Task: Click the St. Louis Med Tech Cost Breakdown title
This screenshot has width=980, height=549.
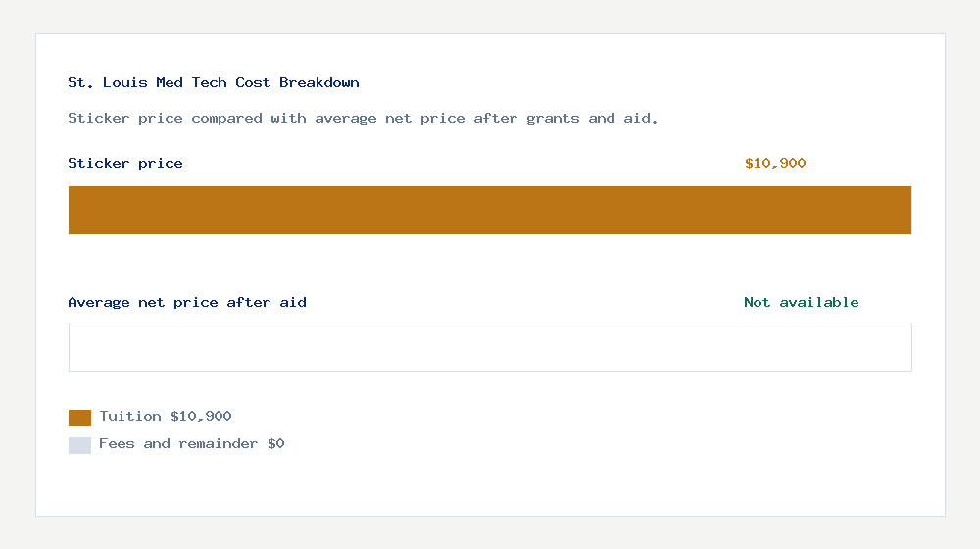Action: [x=214, y=83]
